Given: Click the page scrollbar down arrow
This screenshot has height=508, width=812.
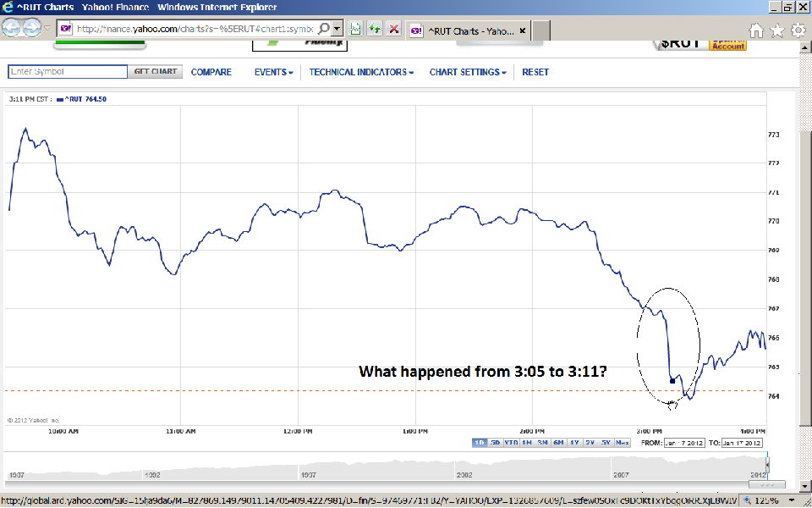Looking at the screenshot, I should click(x=804, y=484).
